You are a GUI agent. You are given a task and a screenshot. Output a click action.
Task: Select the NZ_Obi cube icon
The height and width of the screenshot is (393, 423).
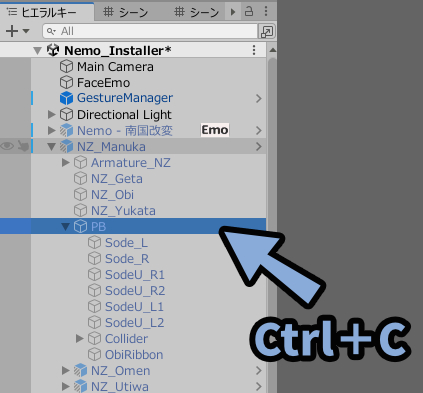pos(80,194)
